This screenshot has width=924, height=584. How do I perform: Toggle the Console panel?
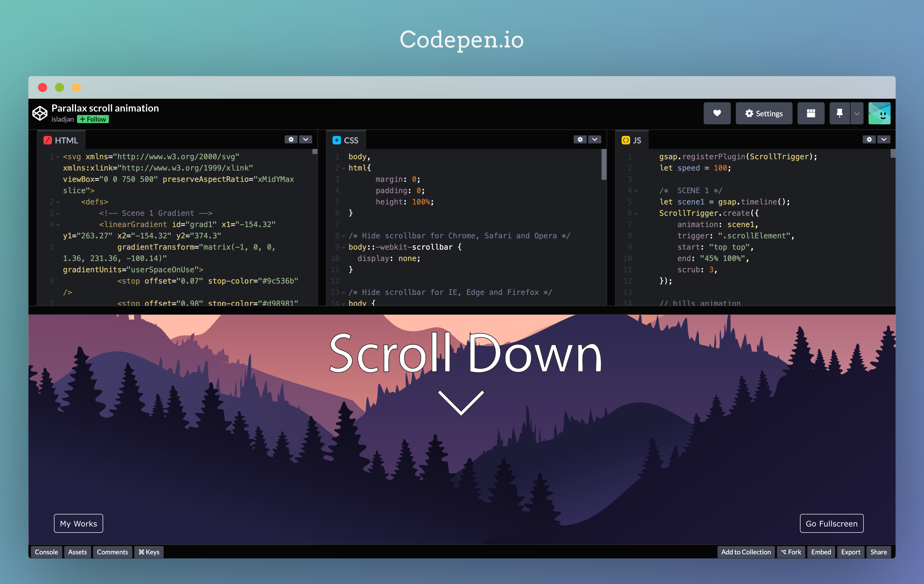coord(46,552)
